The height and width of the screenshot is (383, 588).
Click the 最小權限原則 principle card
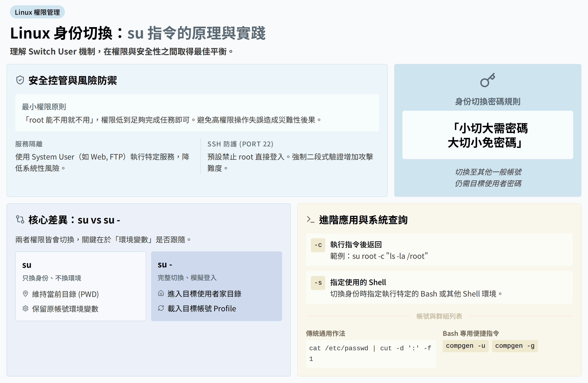(x=197, y=113)
